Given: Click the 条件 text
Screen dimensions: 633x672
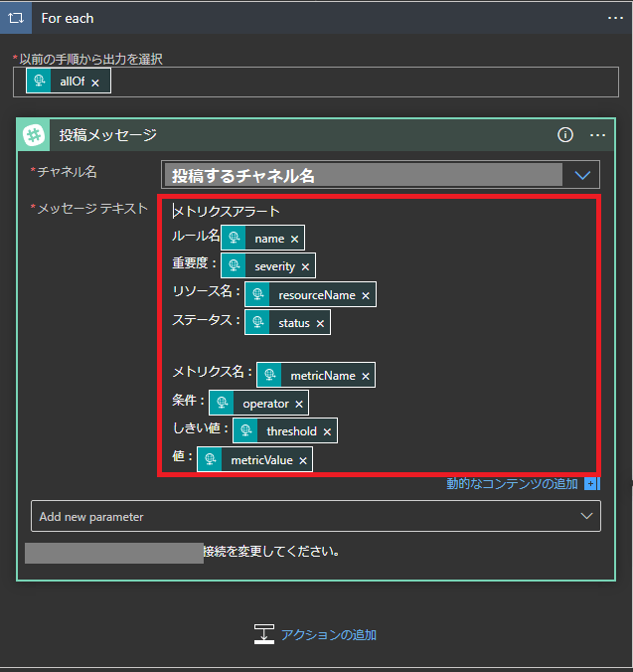Looking at the screenshot, I should coord(184,401).
